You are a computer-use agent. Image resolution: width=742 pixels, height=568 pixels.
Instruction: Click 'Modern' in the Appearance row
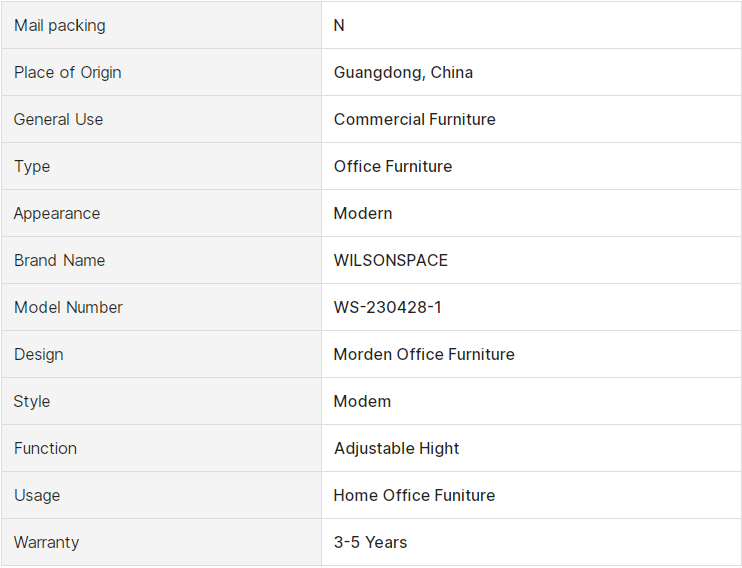(363, 213)
